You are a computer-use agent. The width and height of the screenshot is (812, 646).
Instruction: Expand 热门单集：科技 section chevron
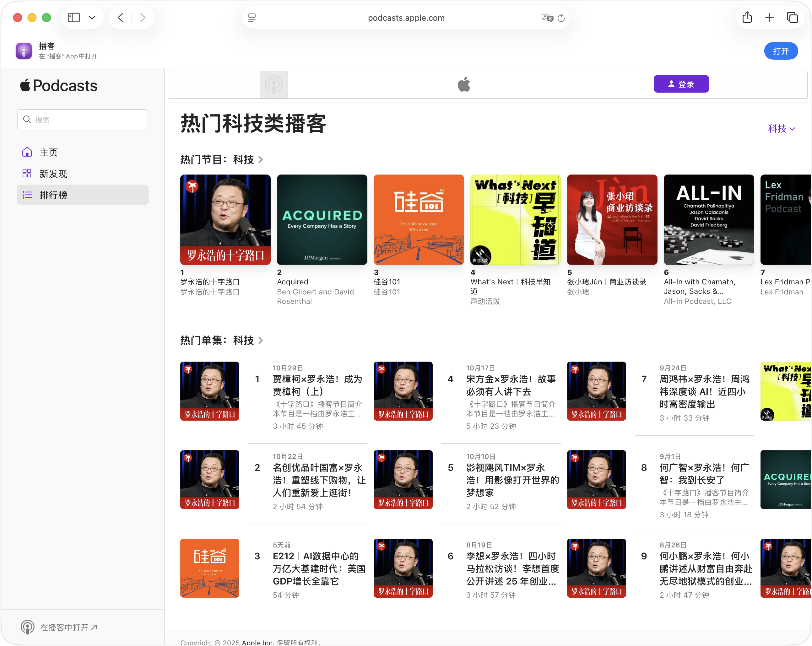(x=261, y=340)
